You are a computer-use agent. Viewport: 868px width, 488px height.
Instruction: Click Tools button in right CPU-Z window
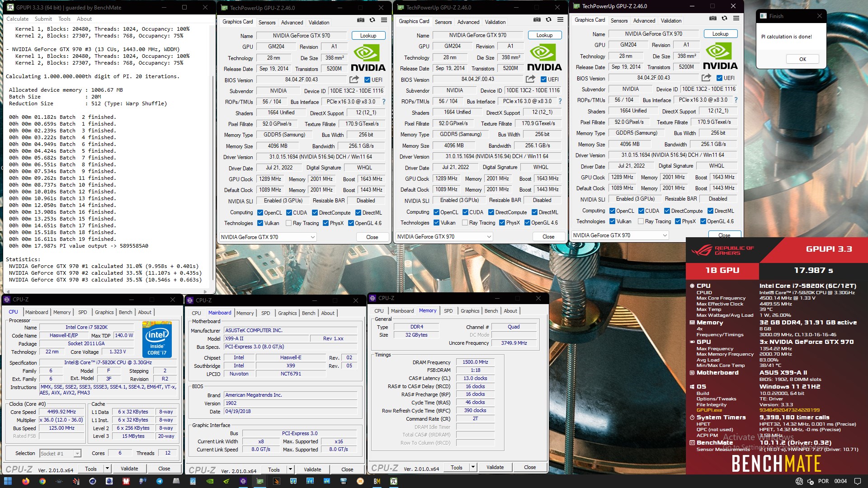(457, 468)
